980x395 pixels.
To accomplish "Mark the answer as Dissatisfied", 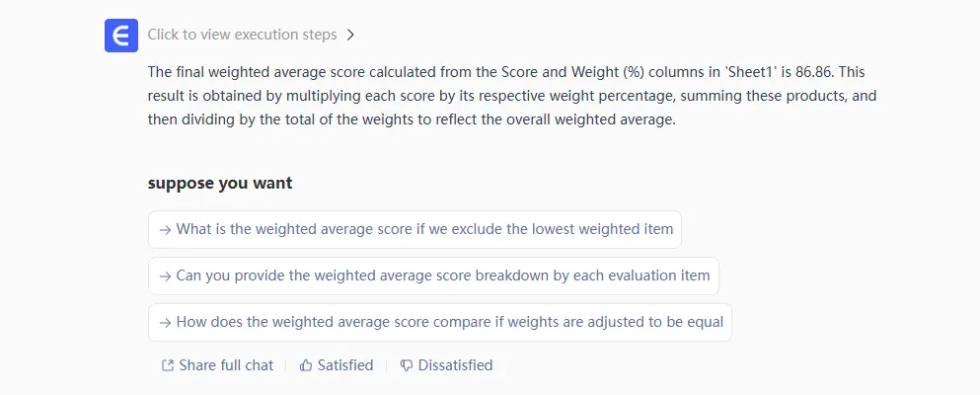I will pos(455,365).
